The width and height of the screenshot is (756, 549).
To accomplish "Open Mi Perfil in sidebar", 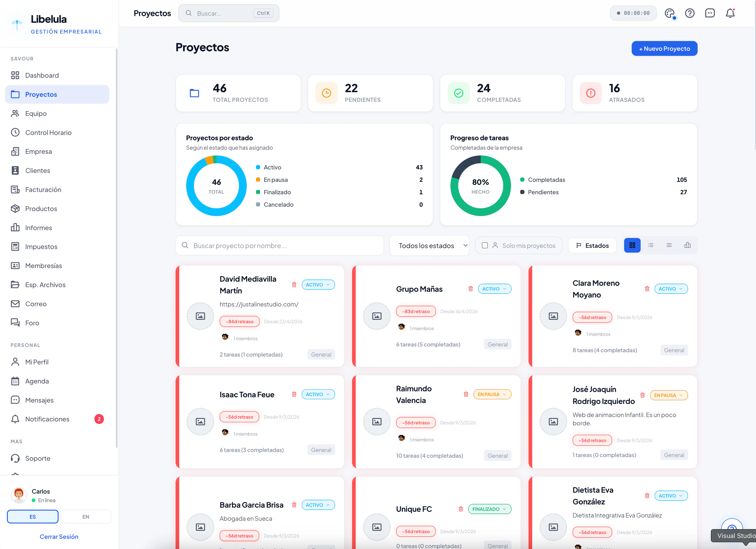I will (57, 362).
